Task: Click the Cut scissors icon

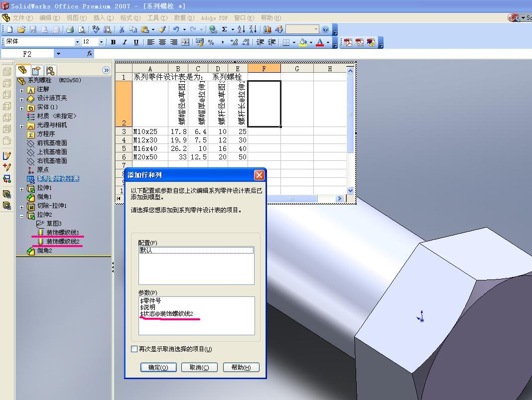Action: [122, 30]
